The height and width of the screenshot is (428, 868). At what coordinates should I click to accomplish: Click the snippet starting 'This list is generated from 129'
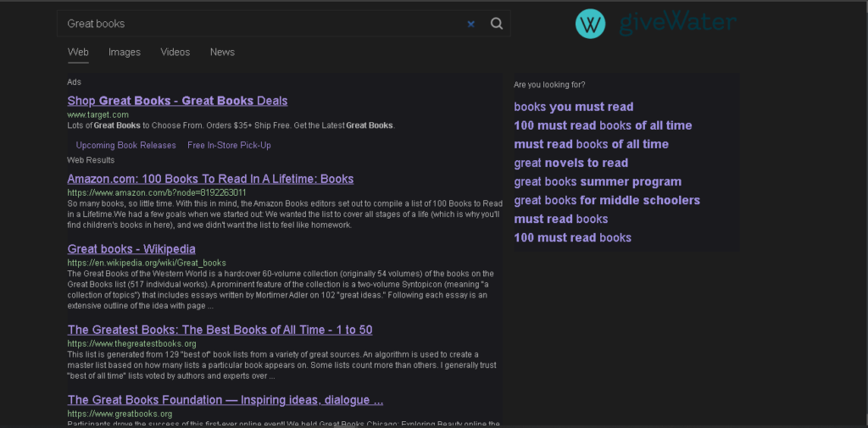click(282, 365)
